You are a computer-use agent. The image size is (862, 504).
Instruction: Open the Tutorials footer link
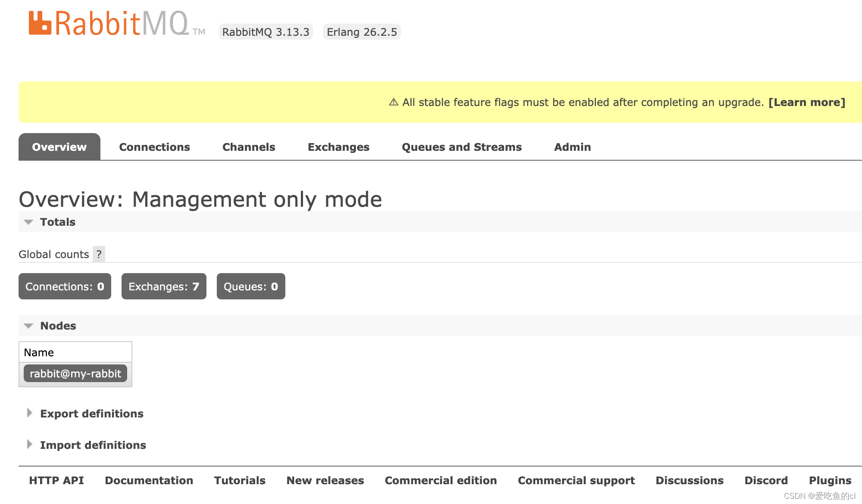[240, 480]
